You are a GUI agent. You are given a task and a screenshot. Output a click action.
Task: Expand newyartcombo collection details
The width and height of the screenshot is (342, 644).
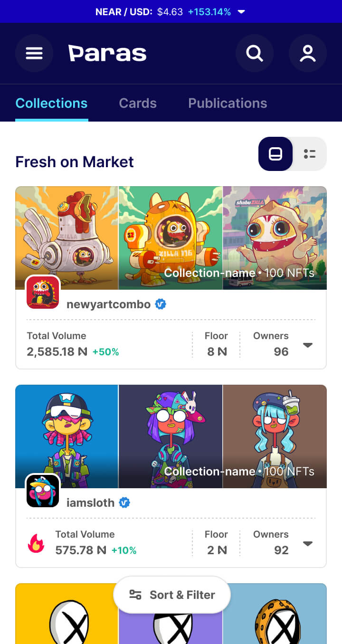pos(308,345)
